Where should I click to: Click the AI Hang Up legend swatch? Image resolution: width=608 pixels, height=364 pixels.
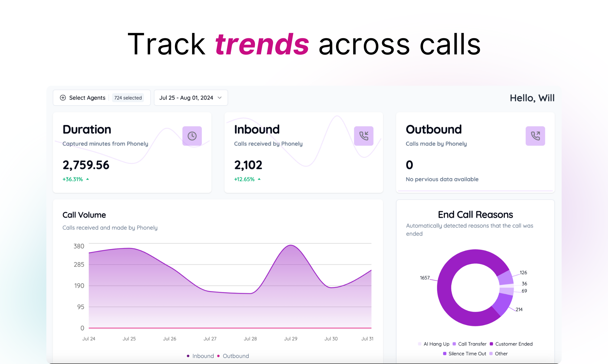(420, 344)
